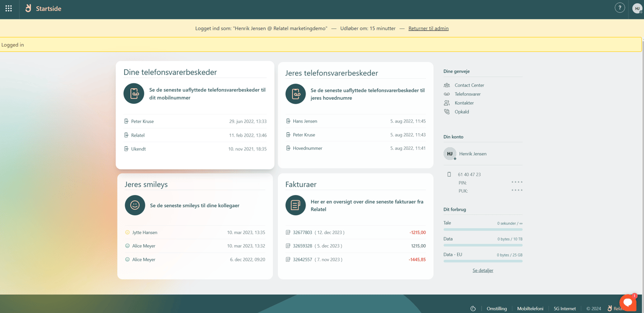Click the globe icon in the footer

click(473, 308)
